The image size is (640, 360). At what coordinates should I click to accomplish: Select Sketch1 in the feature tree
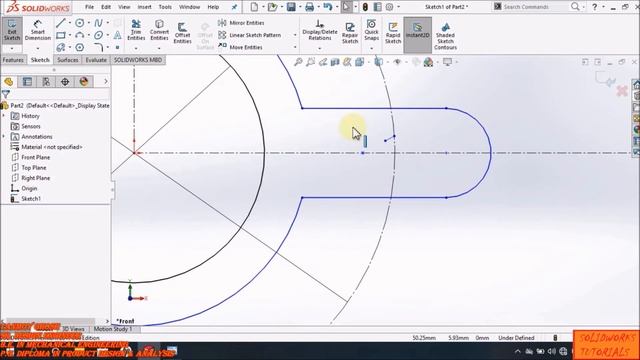click(26, 199)
